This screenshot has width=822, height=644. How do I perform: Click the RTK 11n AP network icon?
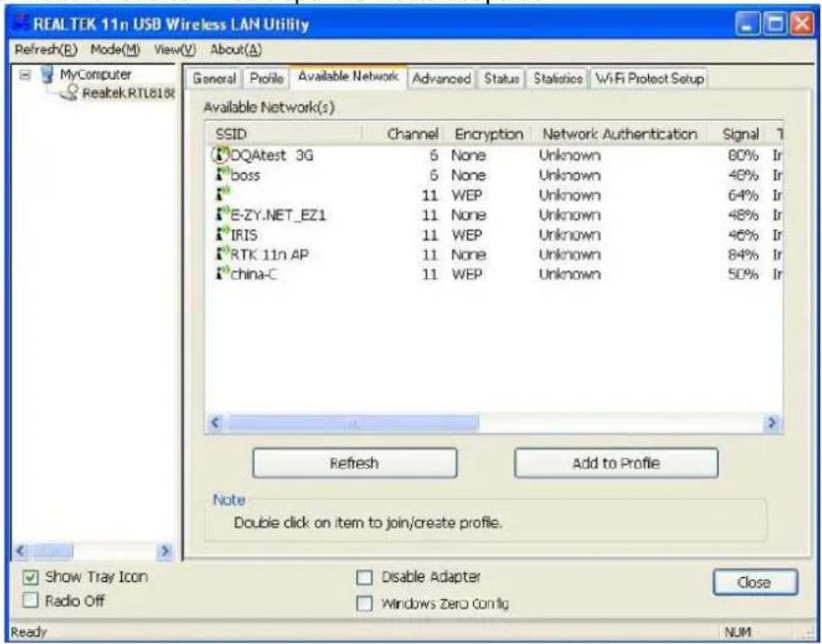(222, 254)
